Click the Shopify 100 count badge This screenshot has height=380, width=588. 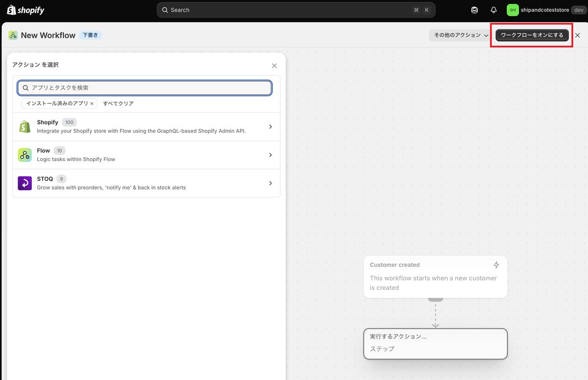click(69, 122)
